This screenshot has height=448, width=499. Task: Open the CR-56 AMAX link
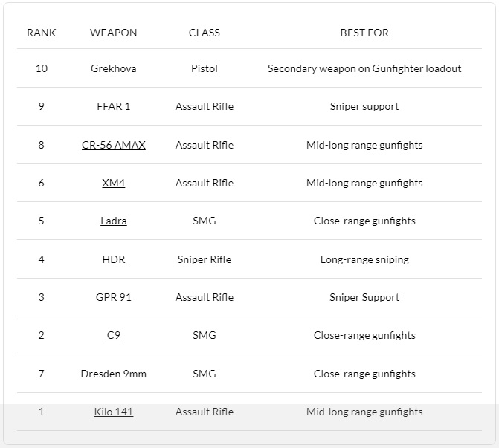tap(113, 145)
